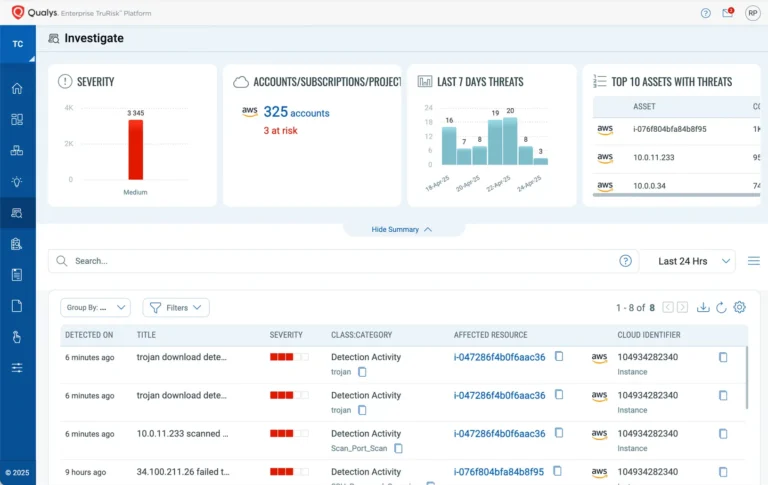Expand the Group By dropdown
768x485 pixels.
tap(95, 308)
